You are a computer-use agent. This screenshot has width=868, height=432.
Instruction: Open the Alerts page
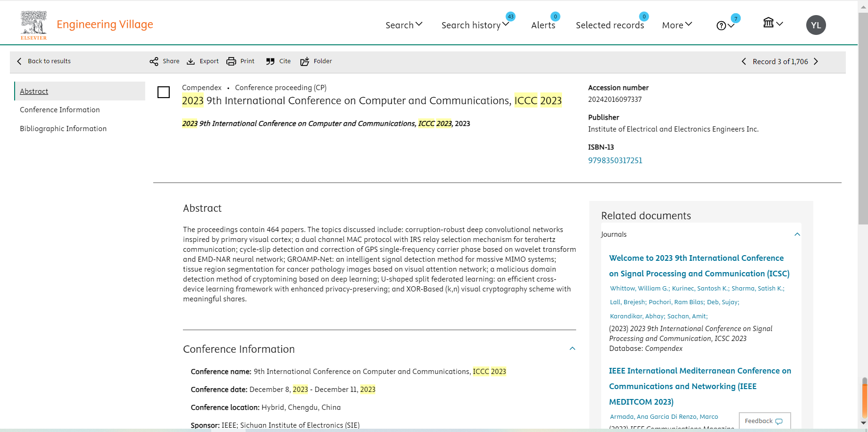pos(543,25)
